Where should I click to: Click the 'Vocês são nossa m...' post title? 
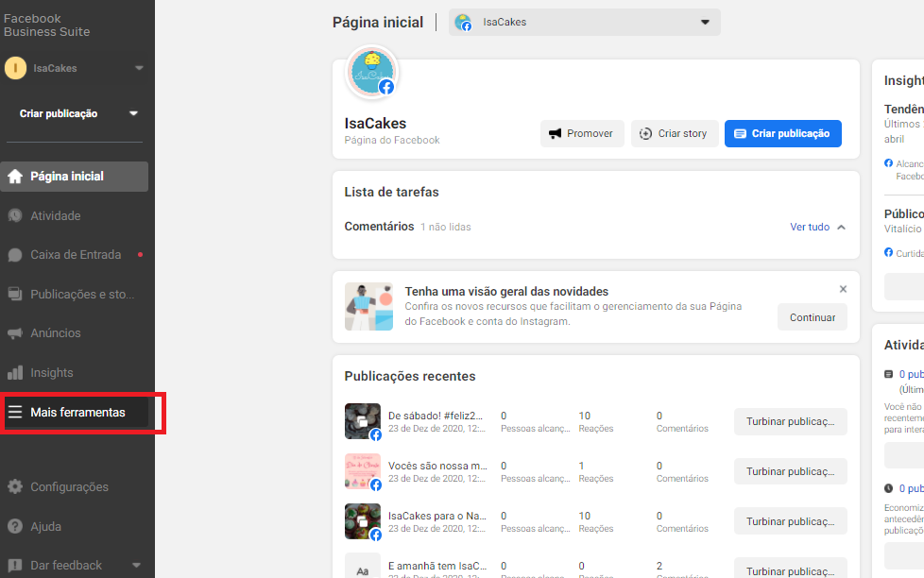pyautogui.click(x=437, y=466)
